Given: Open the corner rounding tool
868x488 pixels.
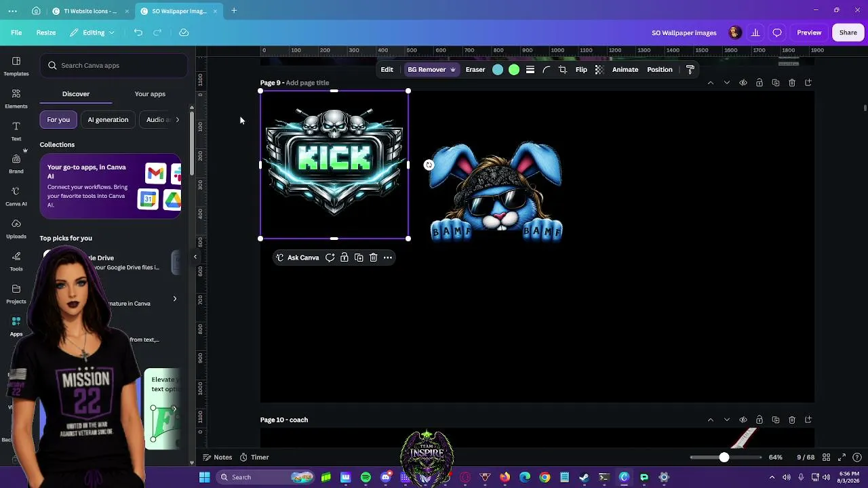Looking at the screenshot, I should pos(547,70).
